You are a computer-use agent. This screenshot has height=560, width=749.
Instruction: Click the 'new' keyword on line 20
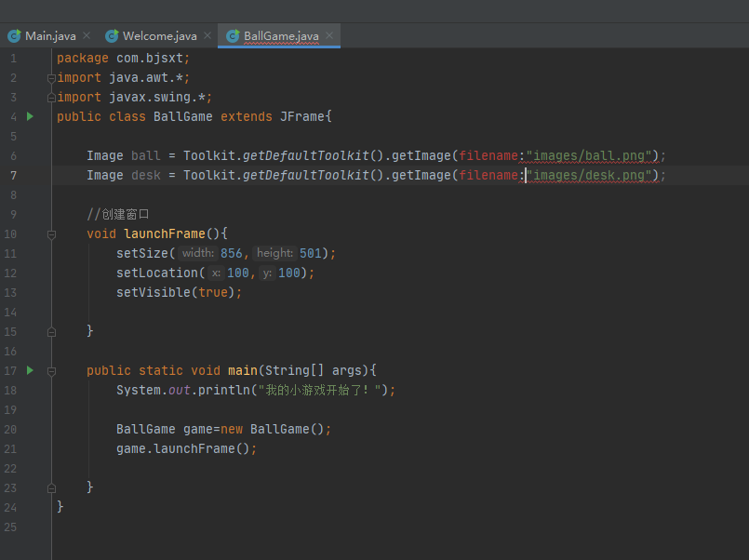pyautogui.click(x=231, y=430)
